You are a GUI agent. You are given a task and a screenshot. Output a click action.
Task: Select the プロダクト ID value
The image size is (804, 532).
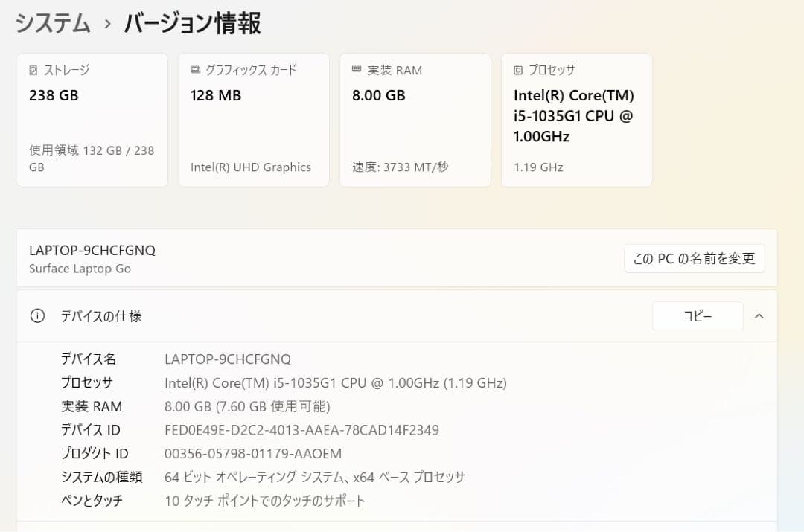(x=252, y=454)
